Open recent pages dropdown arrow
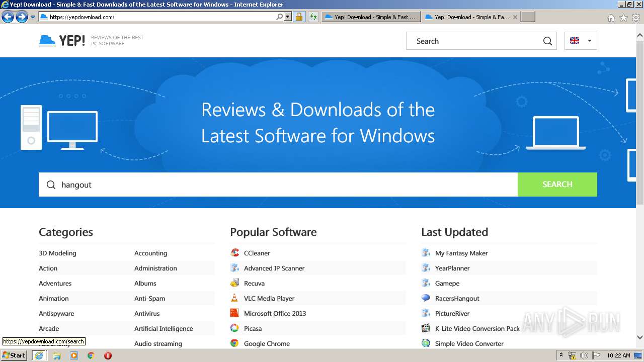Screen dimensions: 644x362 click(x=33, y=17)
